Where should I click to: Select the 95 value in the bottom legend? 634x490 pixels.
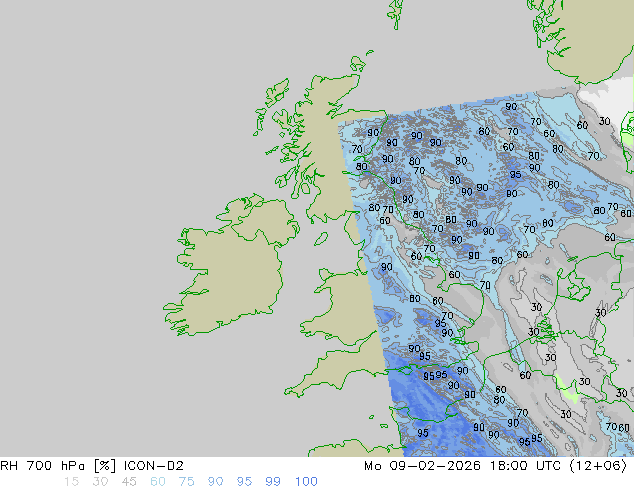click(244, 482)
